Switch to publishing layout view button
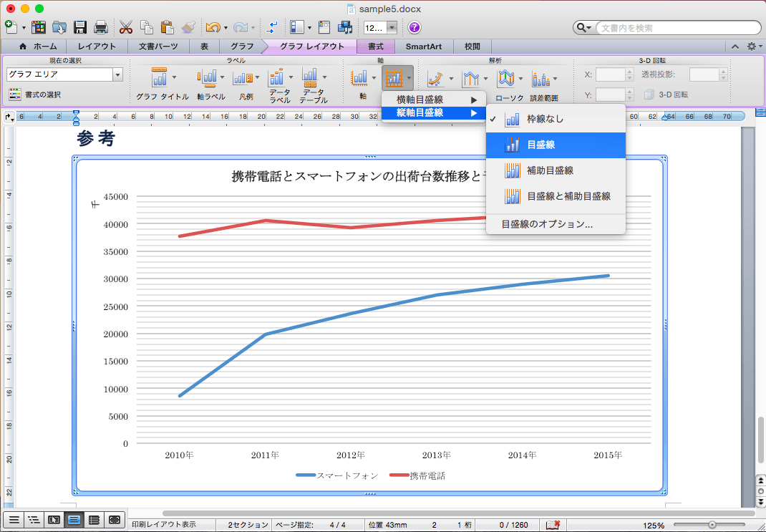Image resolution: width=766 pixels, height=532 pixels. [x=54, y=520]
